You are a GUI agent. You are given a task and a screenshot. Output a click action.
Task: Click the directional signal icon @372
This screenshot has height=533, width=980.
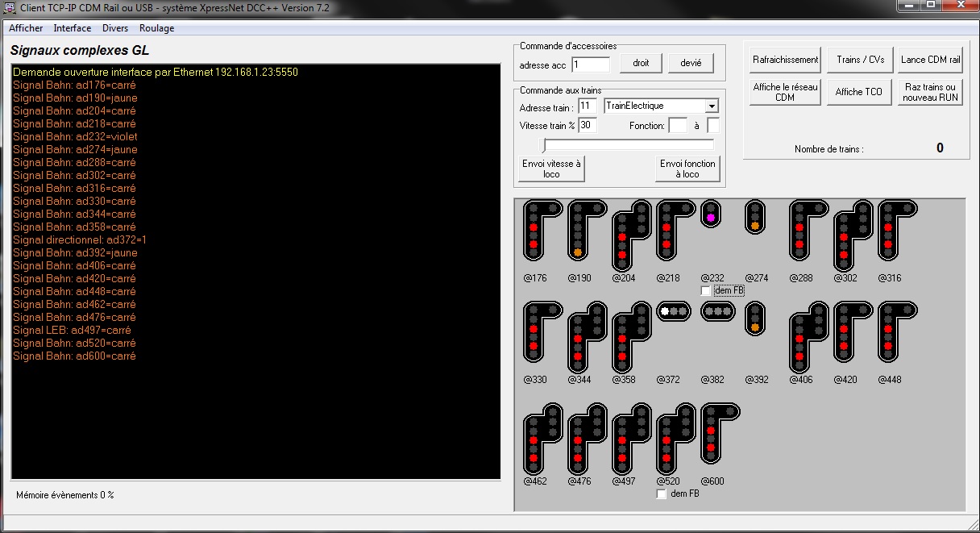[x=673, y=310]
